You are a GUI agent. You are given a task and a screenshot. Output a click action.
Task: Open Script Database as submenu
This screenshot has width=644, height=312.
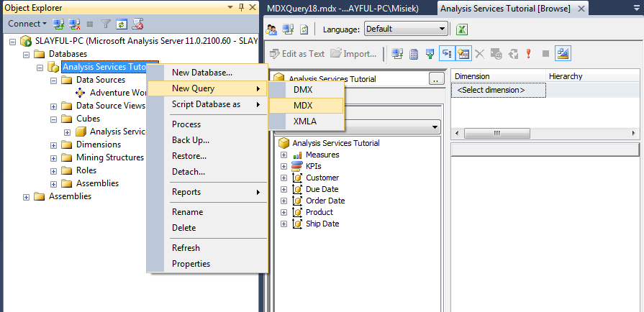(x=207, y=104)
